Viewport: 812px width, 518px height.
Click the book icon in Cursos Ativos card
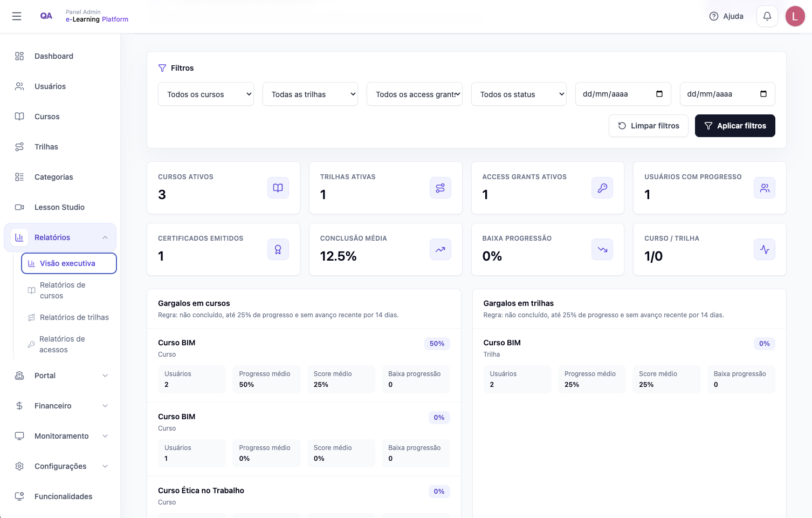click(278, 188)
